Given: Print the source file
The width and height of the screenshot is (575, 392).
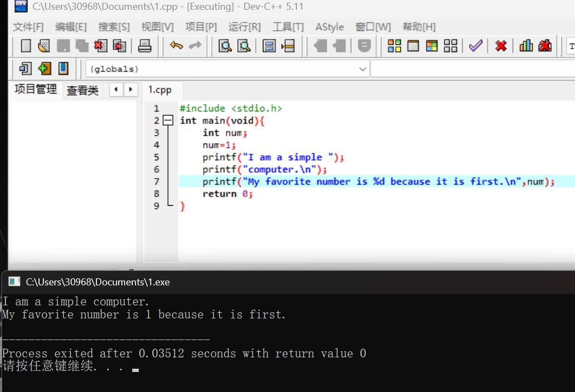Looking at the screenshot, I should [145, 46].
